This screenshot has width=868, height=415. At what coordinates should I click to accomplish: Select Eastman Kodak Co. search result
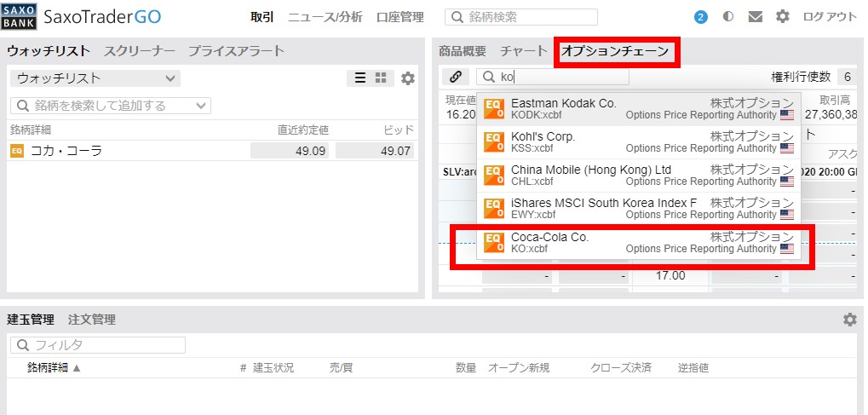638,109
